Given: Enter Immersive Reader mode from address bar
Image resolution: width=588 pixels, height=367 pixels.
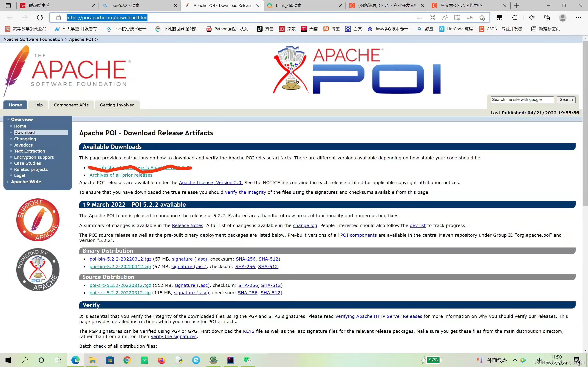Looking at the screenshot, I should point(457,17).
